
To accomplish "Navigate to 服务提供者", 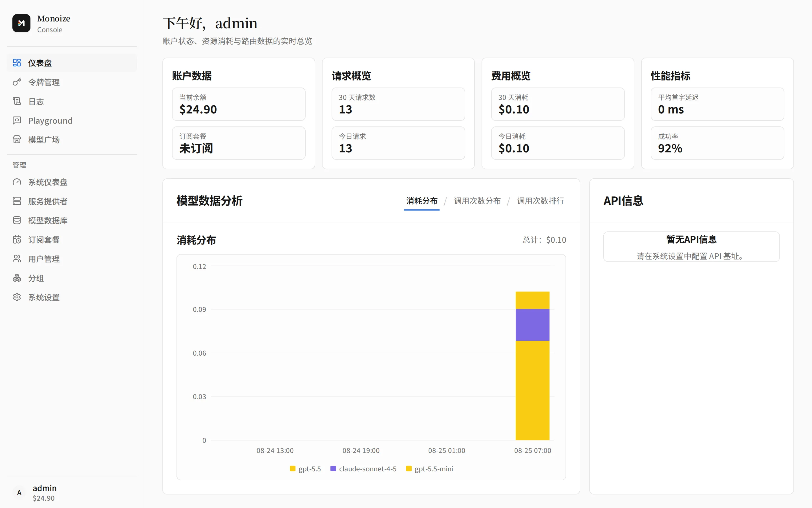I will click(x=72, y=201).
